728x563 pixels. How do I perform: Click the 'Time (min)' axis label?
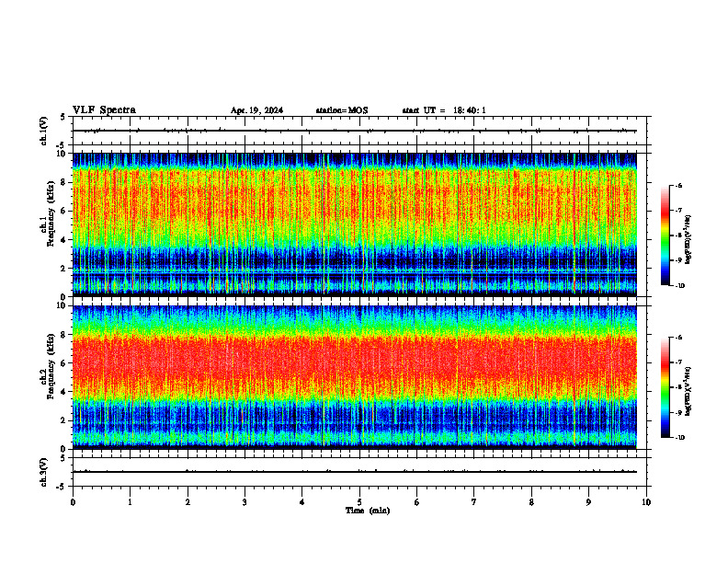pyautogui.click(x=368, y=511)
